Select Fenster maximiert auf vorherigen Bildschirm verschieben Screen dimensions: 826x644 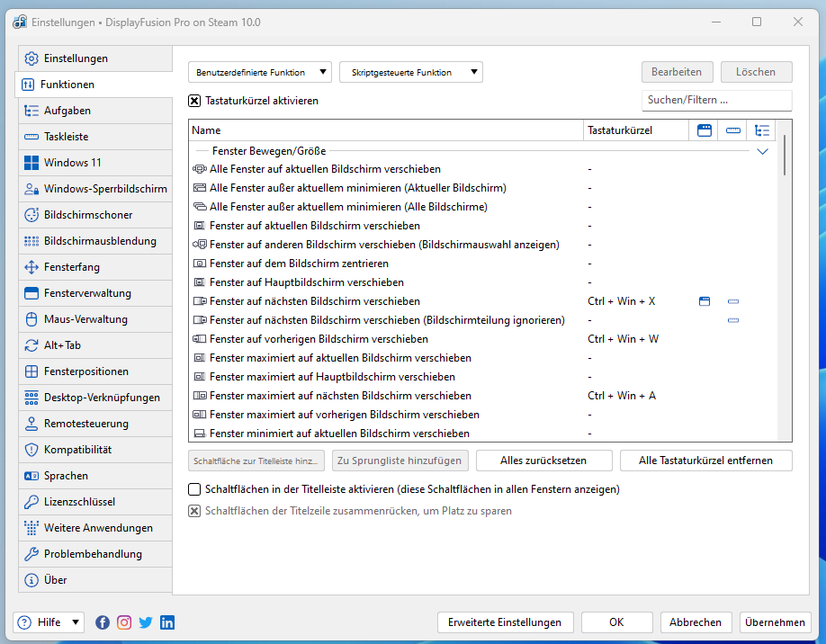482,415
